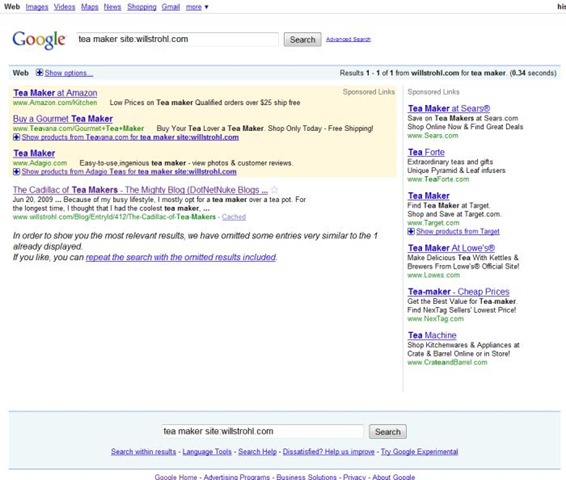Show products from Teavana.com link

point(130,137)
